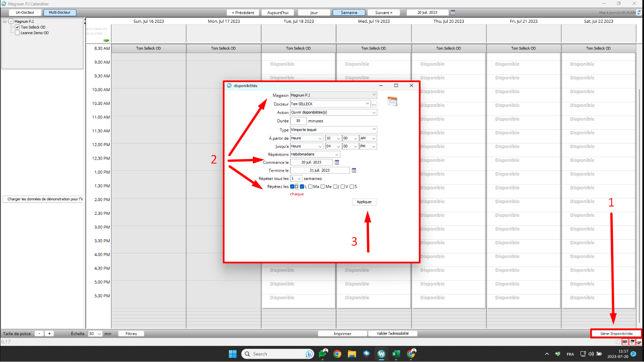The height and width of the screenshot is (362, 644).
Task: Click the green arrow icon in all-day row
Action: pos(106,40)
